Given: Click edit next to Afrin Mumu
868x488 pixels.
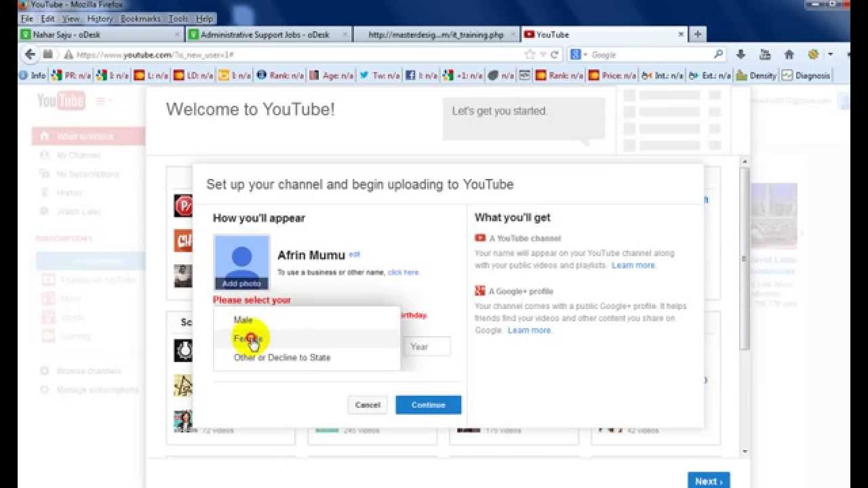Looking at the screenshot, I should [354, 254].
